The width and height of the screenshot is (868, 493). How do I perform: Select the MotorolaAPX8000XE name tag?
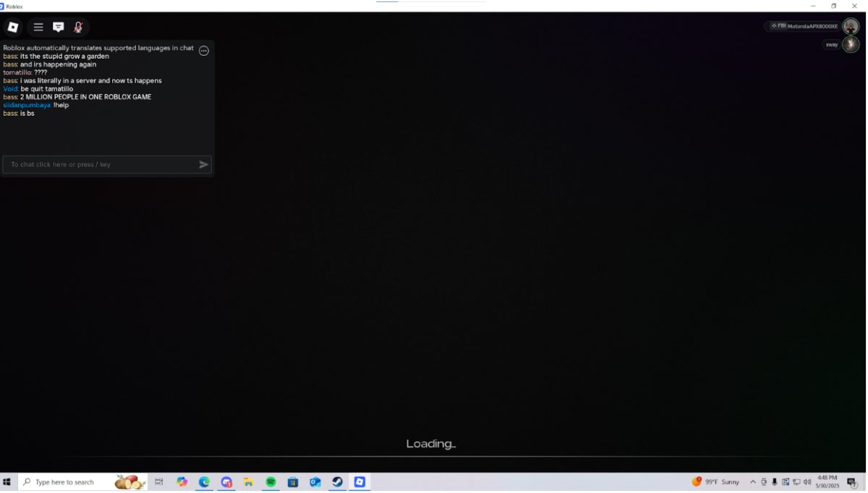point(804,26)
